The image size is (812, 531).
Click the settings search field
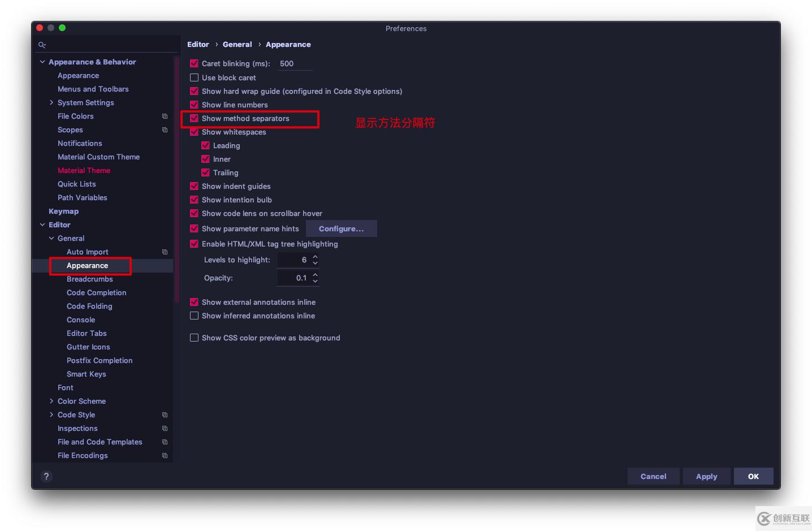point(107,45)
